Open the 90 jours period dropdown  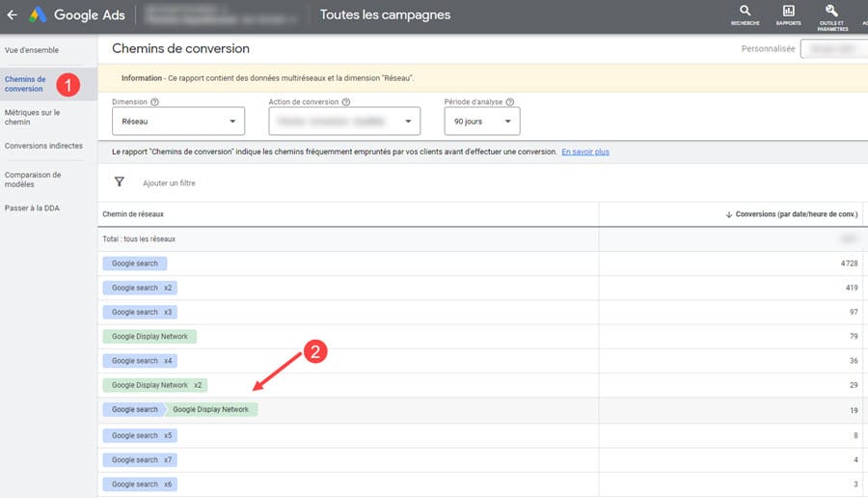(x=481, y=121)
